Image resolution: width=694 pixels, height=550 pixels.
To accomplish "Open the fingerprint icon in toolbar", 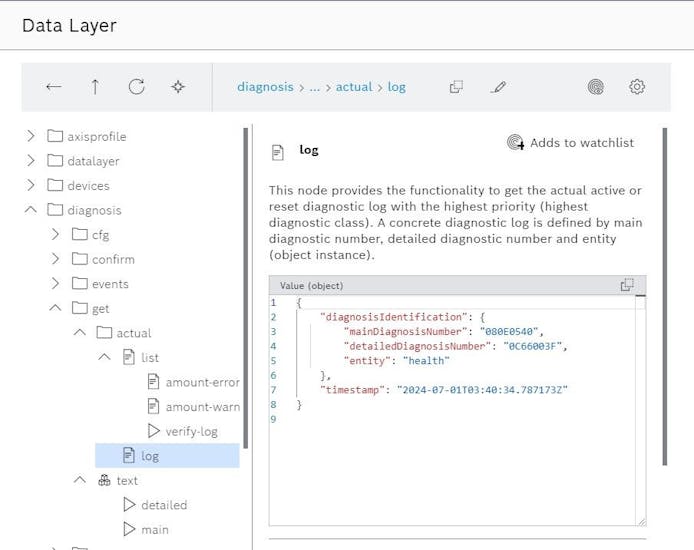I will click(x=596, y=87).
